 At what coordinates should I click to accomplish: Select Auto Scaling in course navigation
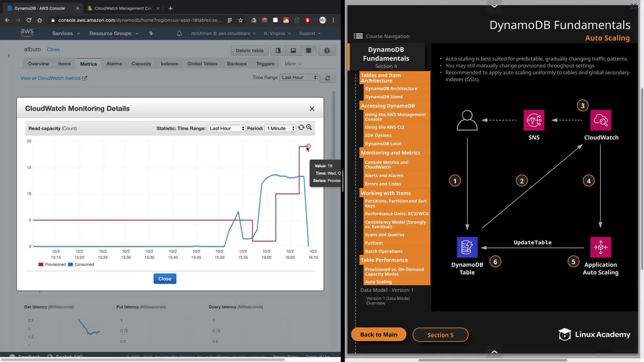pyautogui.click(x=378, y=282)
